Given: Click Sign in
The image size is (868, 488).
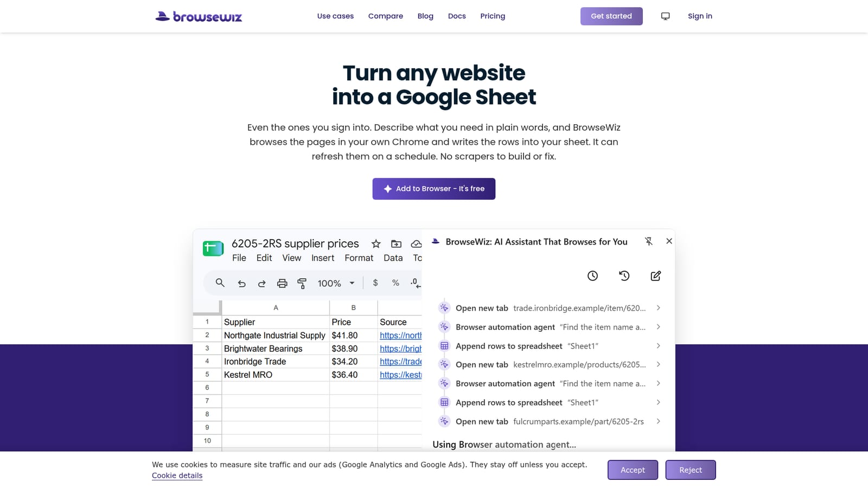Looking at the screenshot, I should click(700, 16).
